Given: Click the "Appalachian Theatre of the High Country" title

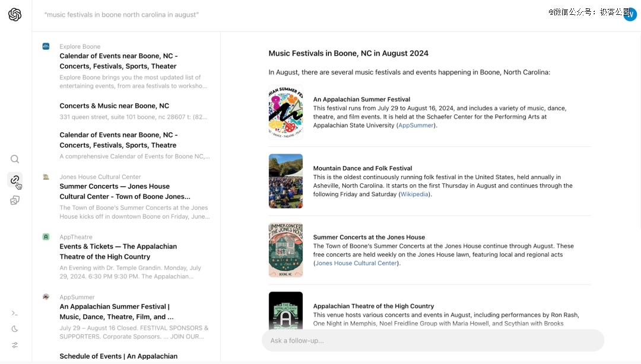Looking at the screenshot, I should pos(374,306).
